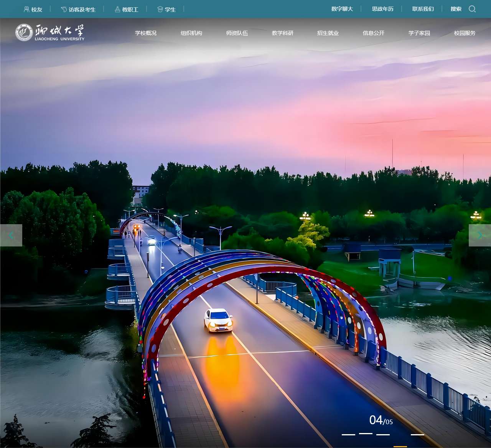
Task: Go to previous slide with left arrow
Action: coord(11,235)
